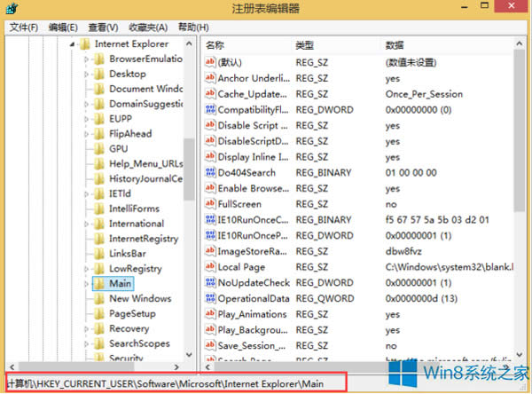Collapse the Internet Explorer tree node
Image resolution: width=532 pixels, height=394 pixels.
[73, 44]
